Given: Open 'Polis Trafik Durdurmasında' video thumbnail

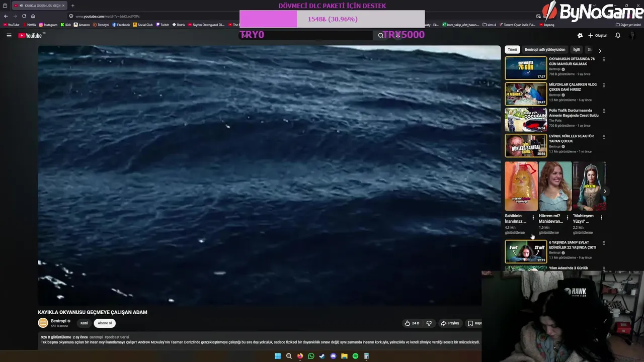Looking at the screenshot, I should coord(526,119).
